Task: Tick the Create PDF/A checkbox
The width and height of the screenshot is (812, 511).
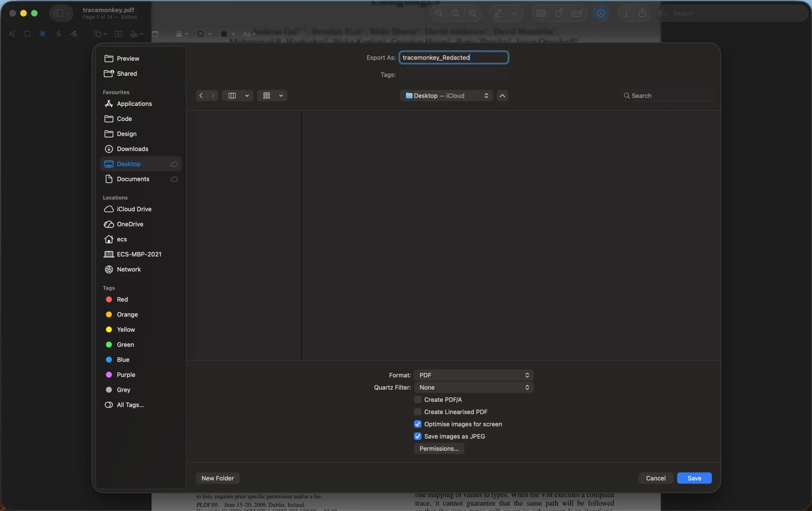Action: pos(418,400)
